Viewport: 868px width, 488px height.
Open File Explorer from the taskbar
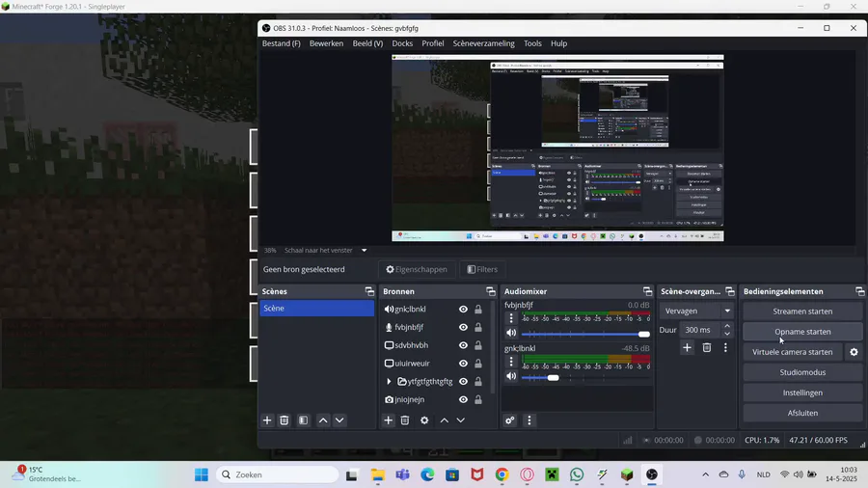[x=377, y=474]
